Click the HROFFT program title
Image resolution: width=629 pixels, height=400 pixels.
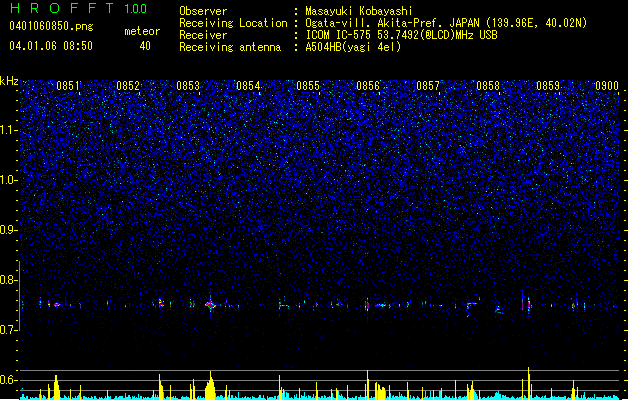click(x=62, y=8)
